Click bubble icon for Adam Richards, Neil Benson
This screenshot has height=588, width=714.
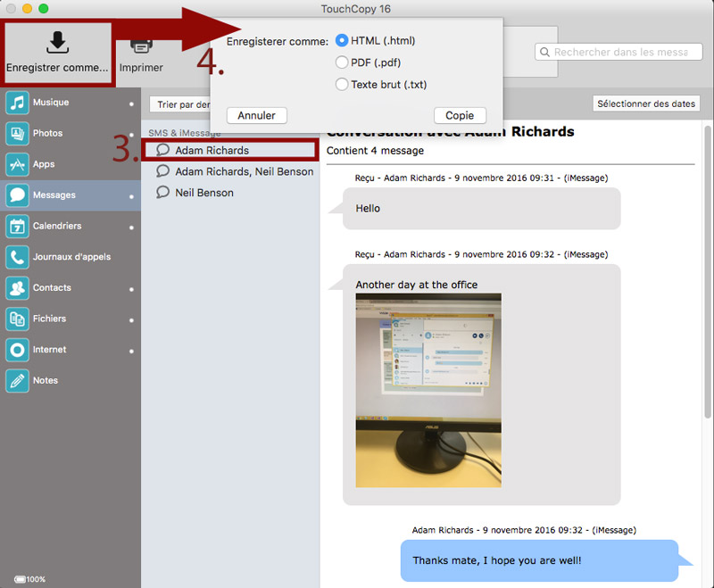tap(162, 171)
